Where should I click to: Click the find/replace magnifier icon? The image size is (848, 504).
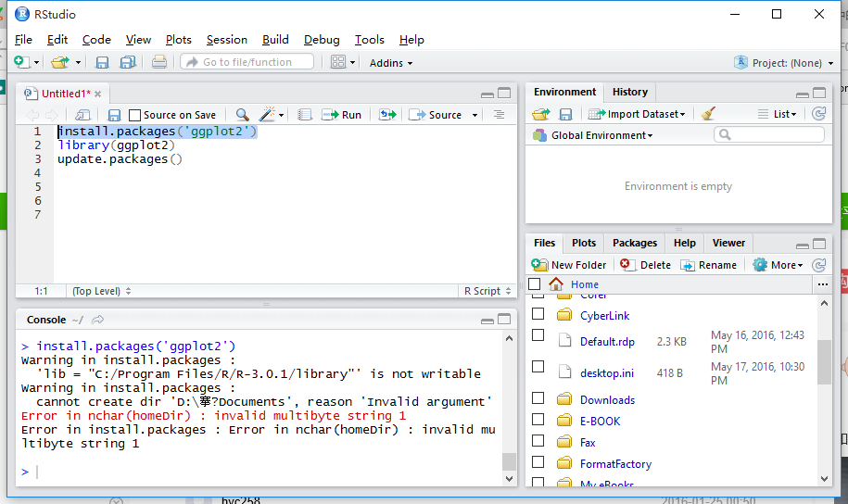point(242,115)
